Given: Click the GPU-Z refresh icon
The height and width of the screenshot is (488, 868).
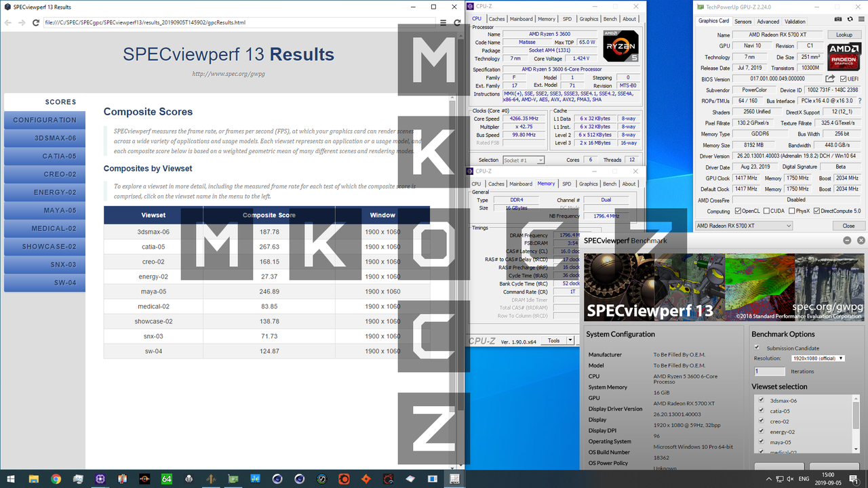Looking at the screenshot, I should click(x=850, y=19).
